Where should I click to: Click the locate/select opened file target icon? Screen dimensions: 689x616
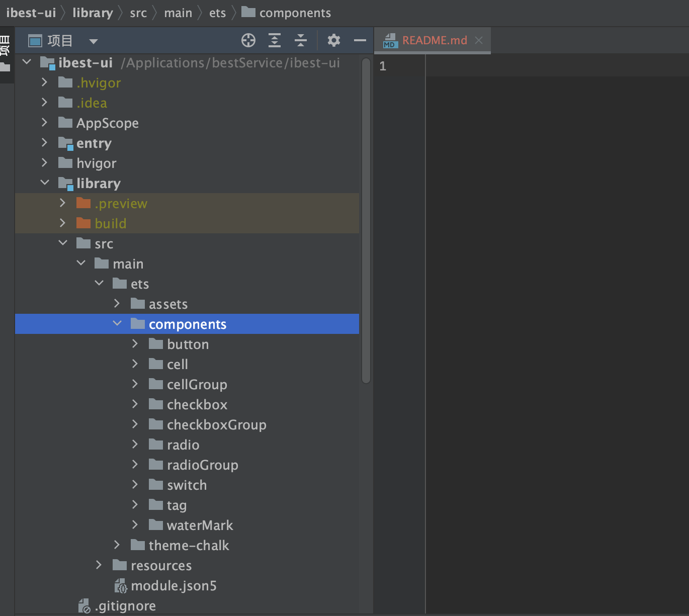pyautogui.click(x=248, y=40)
